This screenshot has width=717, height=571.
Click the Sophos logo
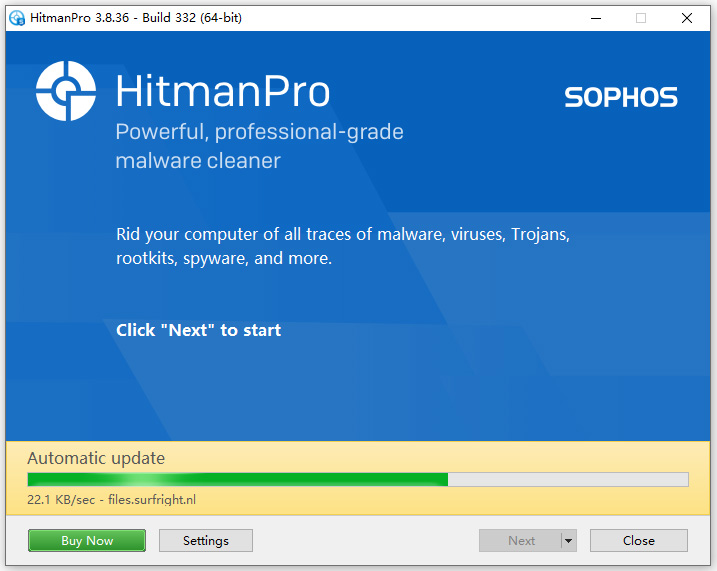(621, 97)
